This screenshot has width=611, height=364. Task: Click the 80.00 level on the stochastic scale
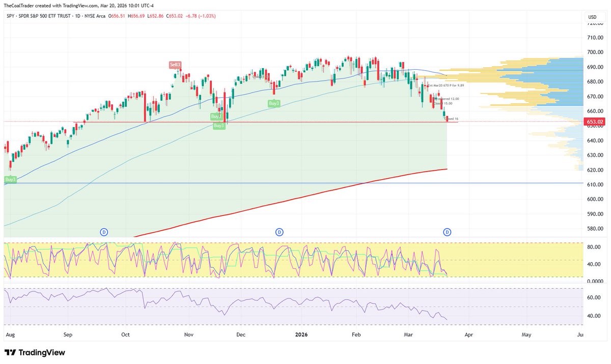(x=595, y=247)
